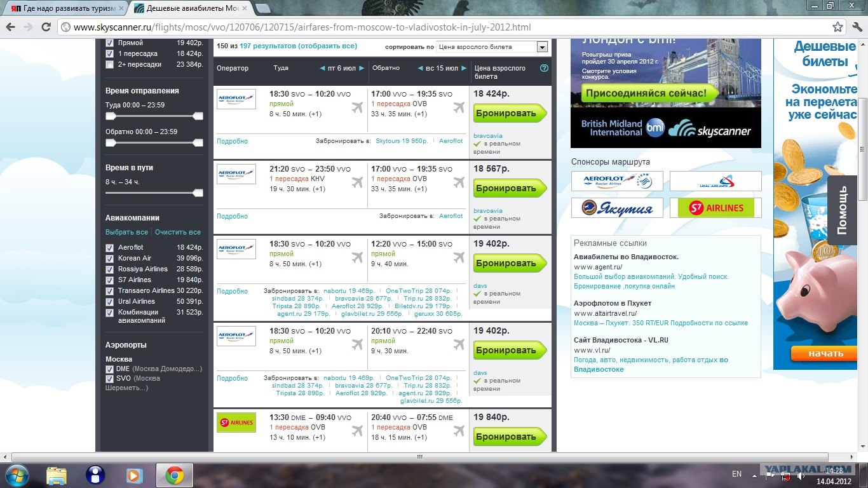The image size is (868, 488).
Task: Click the right handle of the Обратно time slider
Action: click(x=198, y=143)
